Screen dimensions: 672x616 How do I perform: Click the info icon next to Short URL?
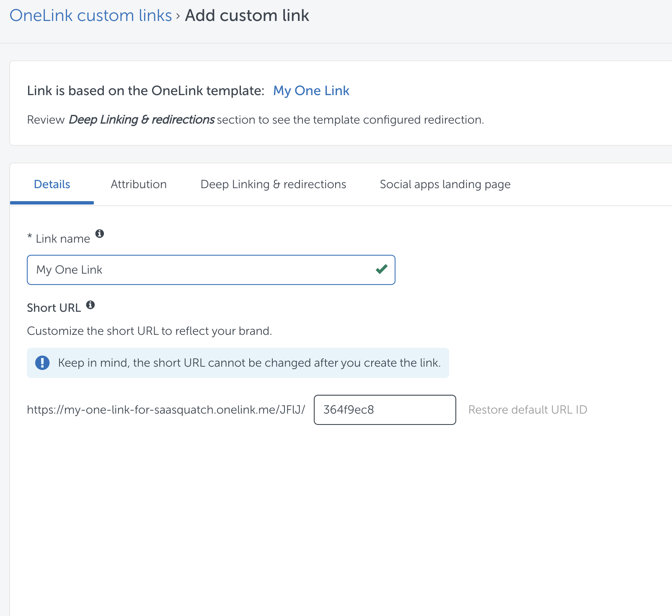point(90,305)
